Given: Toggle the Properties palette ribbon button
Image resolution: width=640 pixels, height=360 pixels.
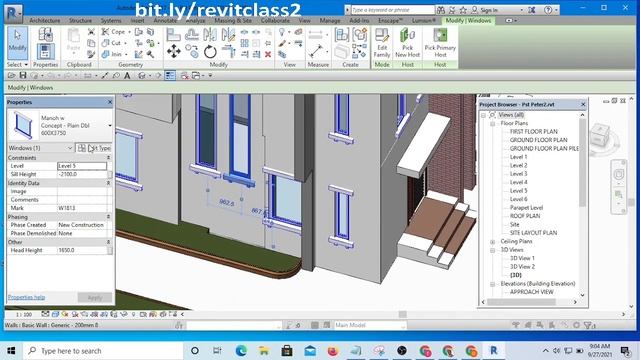Looking at the screenshot, I should click(45, 52).
